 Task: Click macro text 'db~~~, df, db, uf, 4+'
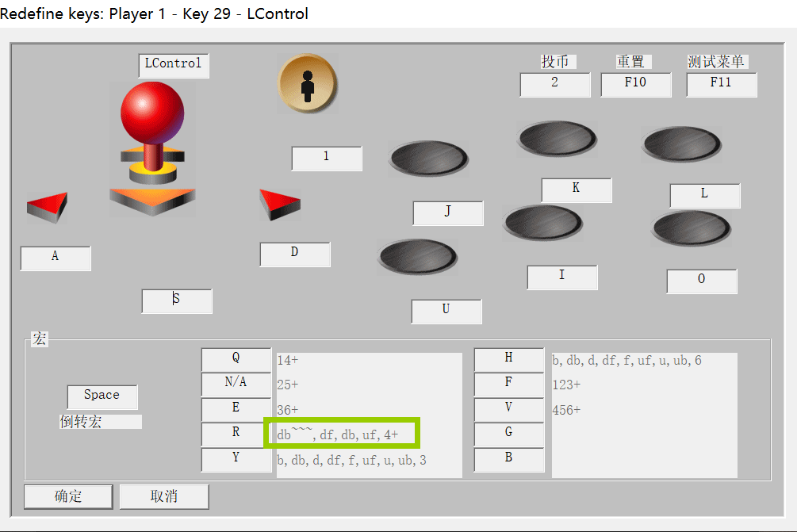[338, 434]
